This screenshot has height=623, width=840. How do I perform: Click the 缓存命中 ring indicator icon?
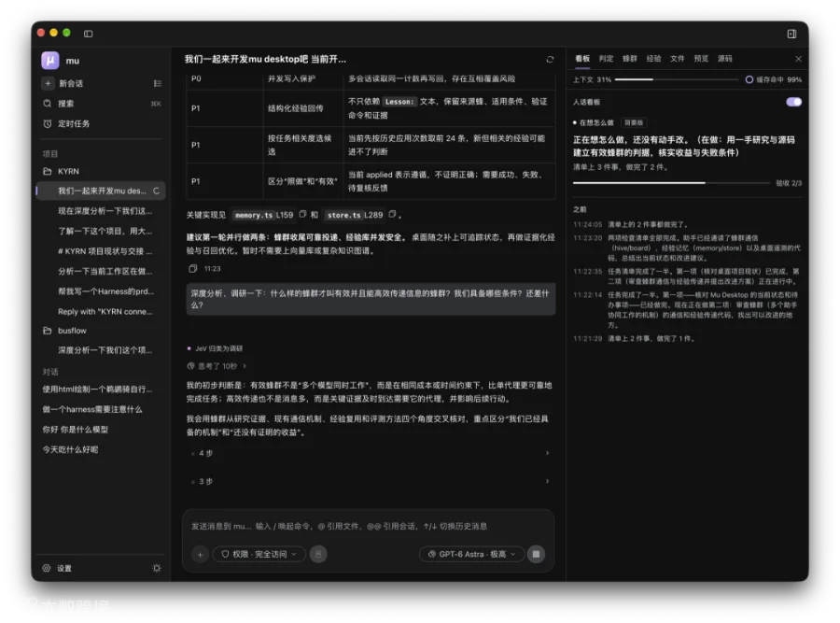click(x=749, y=79)
